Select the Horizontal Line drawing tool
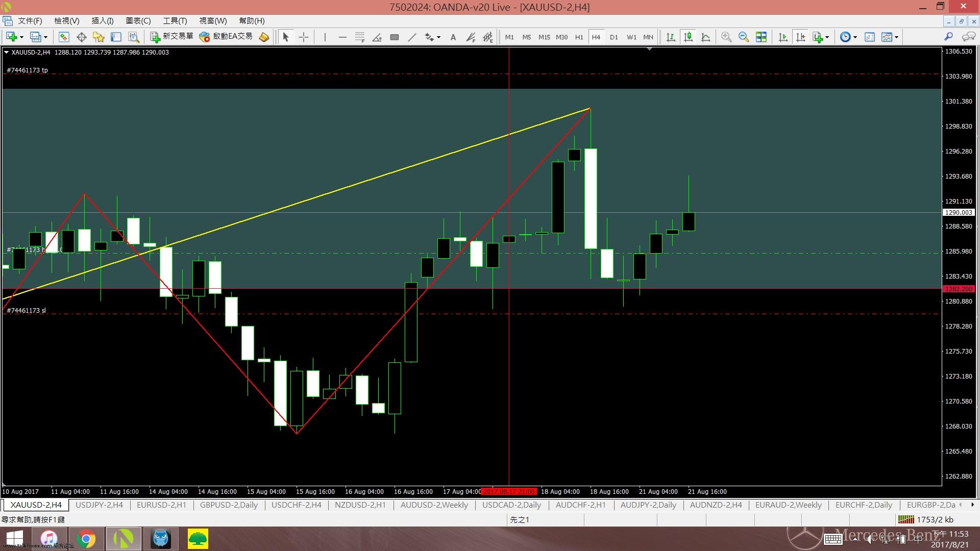This screenshot has width=980, height=551. 342,37
